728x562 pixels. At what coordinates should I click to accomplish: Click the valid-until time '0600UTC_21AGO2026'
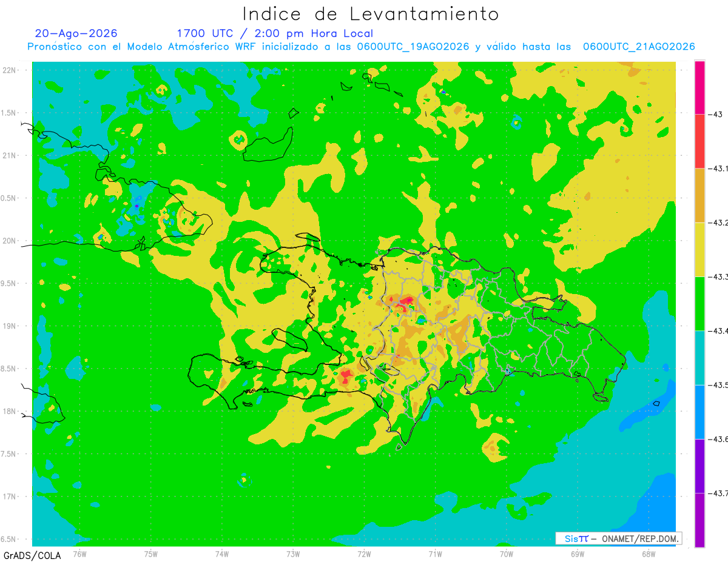pyautogui.click(x=639, y=47)
